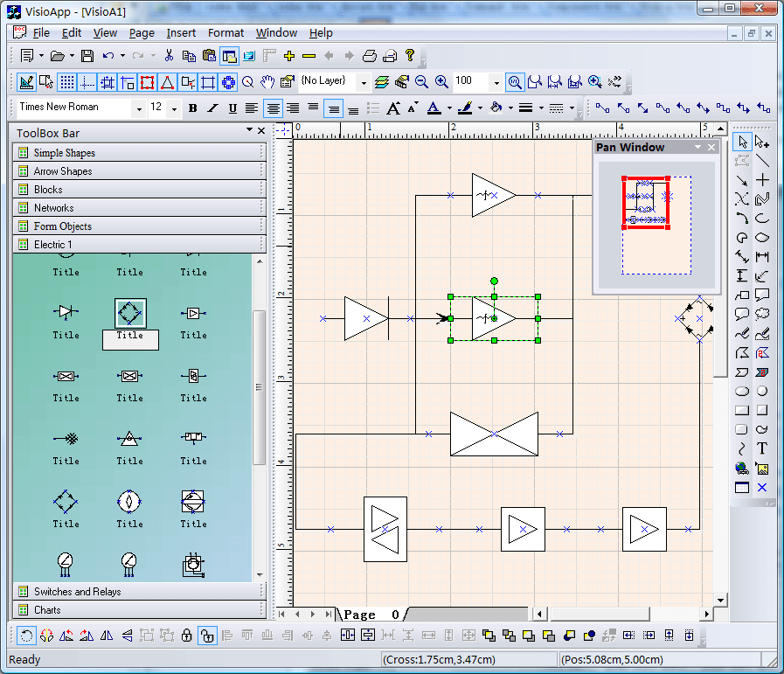
Task: Open the View menu
Action: [105, 33]
